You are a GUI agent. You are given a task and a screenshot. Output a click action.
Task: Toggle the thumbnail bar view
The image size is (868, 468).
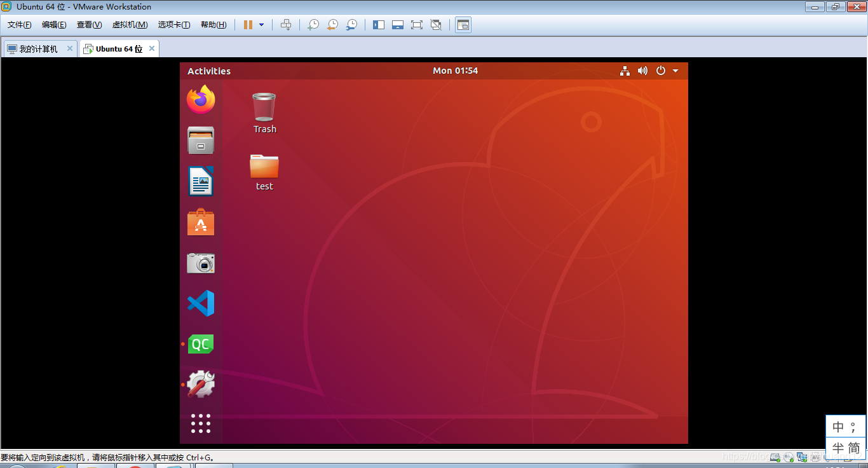click(x=398, y=25)
